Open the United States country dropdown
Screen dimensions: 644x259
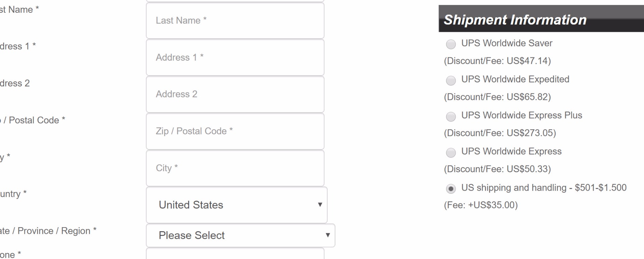236,205
